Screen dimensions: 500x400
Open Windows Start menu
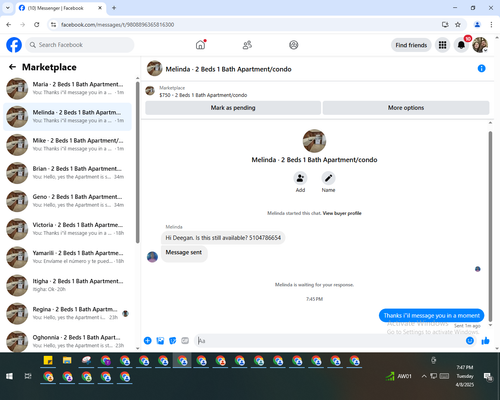(9, 376)
